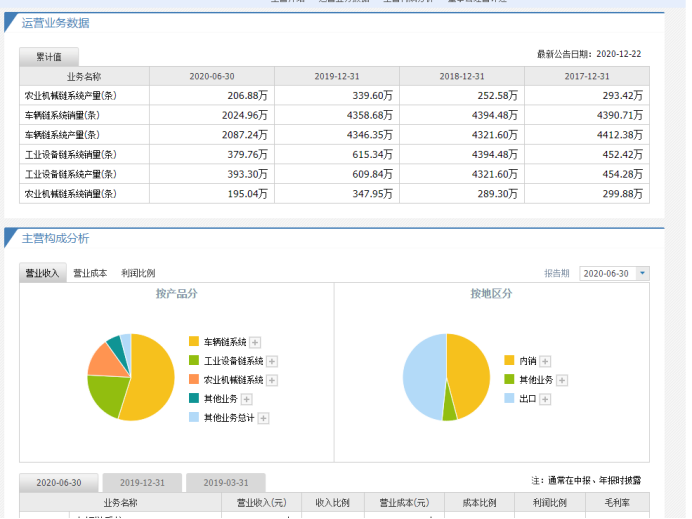Screen dimensions: 692x519
Task: Click the 运营业务数据 section title
Action: tap(56, 23)
